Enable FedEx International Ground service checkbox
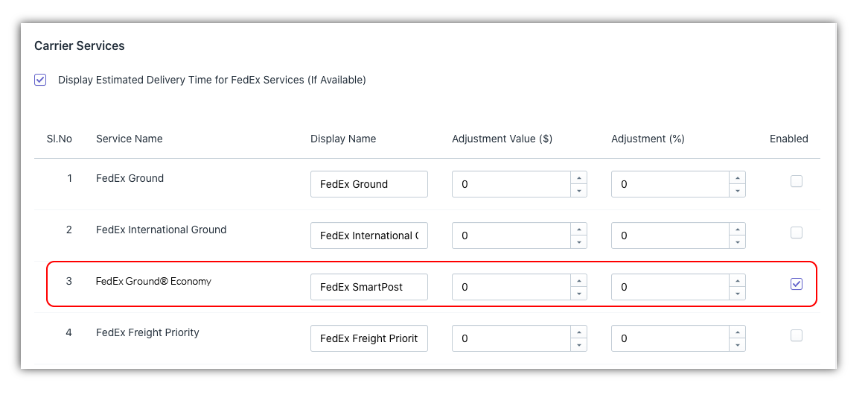This screenshot has width=868, height=395. point(796,233)
